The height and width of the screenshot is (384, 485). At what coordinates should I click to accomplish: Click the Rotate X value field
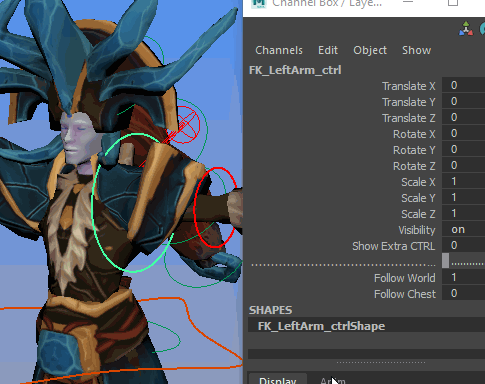463,133
